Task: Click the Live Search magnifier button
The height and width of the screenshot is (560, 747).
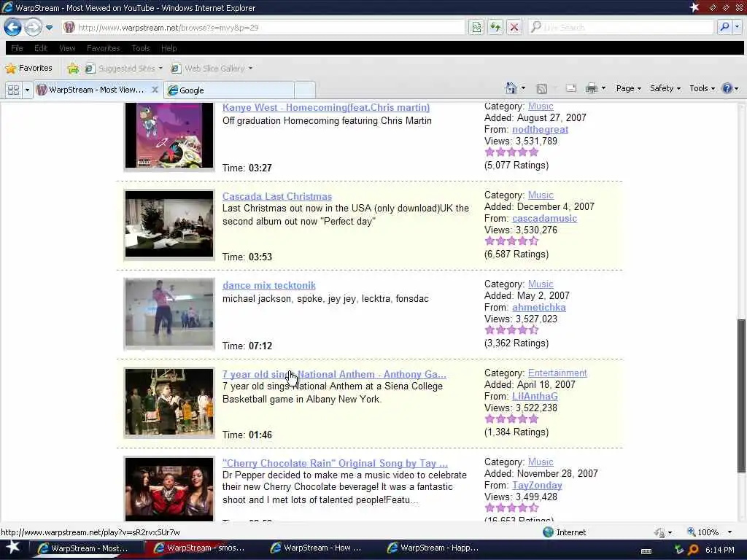Action: pos(724,27)
